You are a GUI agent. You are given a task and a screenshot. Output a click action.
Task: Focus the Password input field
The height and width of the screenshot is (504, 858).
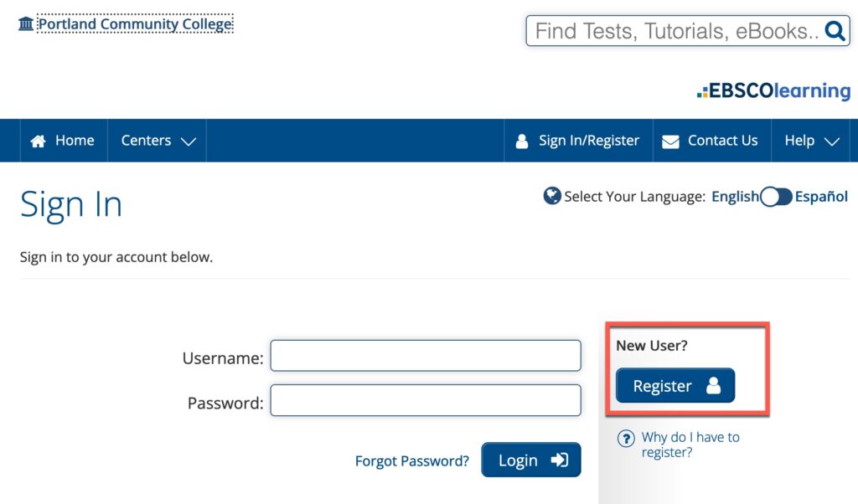pos(426,400)
